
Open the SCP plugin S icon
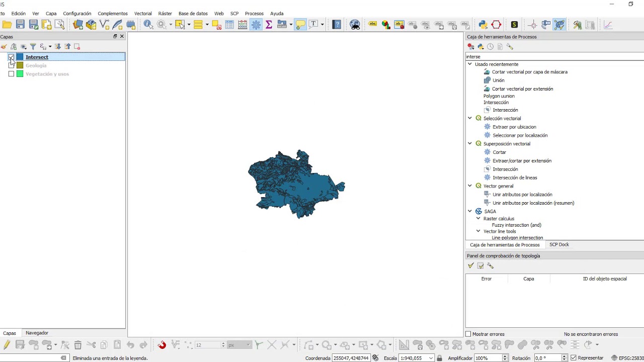(514, 24)
